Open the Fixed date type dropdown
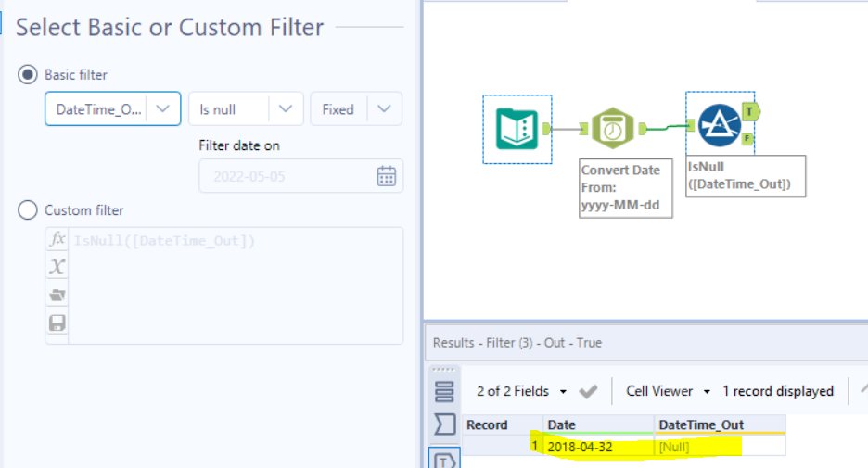 point(356,109)
